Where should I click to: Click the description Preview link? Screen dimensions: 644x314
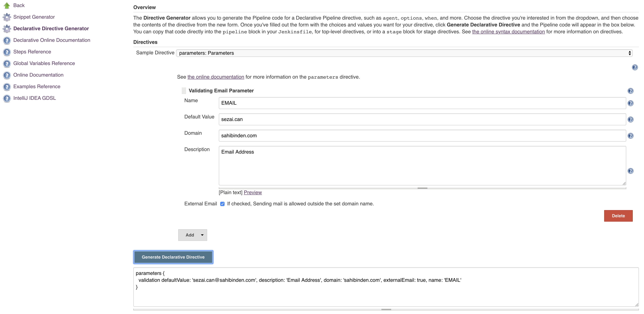pyautogui.click(x=253, y=192)
